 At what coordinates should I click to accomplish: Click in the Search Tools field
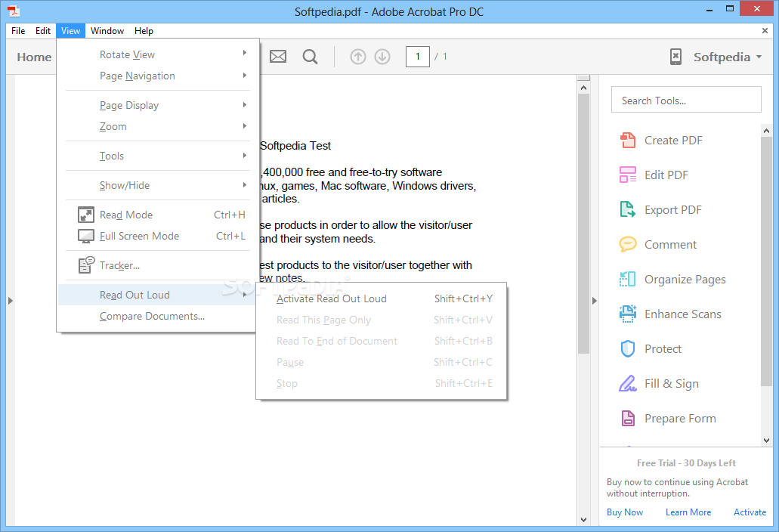(x=686, y=100)
